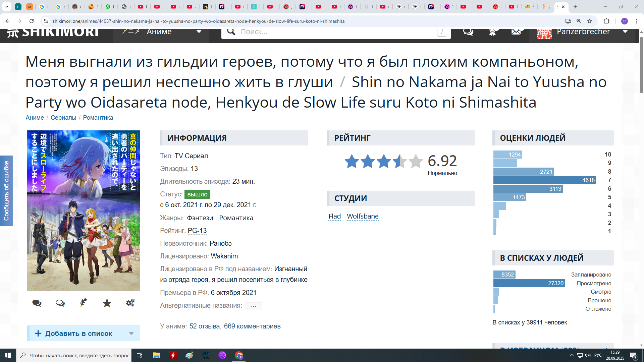644x362 pixels.
Task: Click the achievements medal icon in header
Action: click(492, 32)
